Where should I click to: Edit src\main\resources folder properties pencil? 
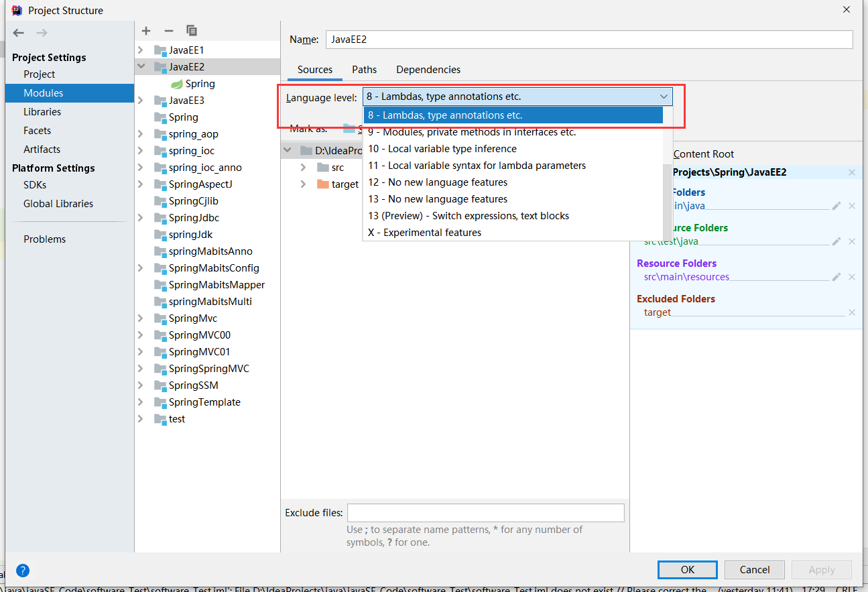(836, 277)
